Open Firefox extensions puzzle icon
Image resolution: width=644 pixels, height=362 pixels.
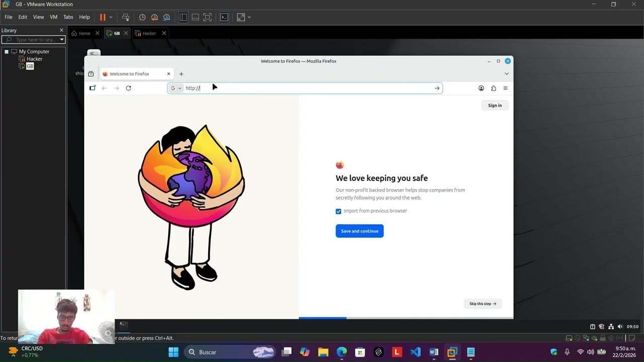(493, 88)
